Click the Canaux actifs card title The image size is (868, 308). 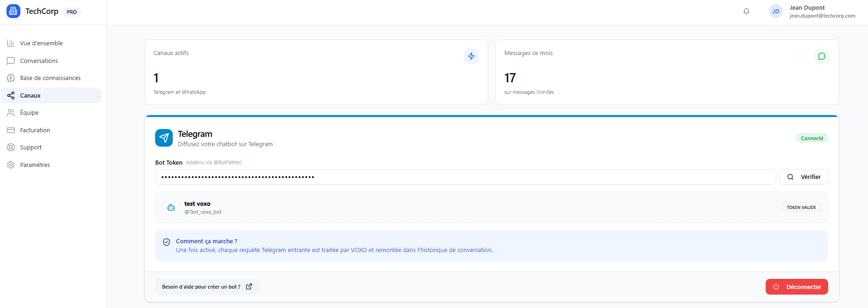point(171,53)
